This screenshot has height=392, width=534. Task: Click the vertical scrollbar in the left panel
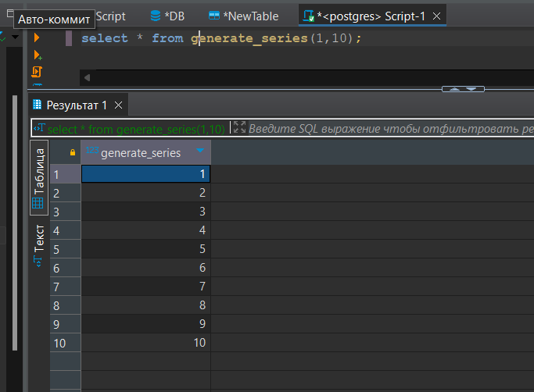point(15,223)
